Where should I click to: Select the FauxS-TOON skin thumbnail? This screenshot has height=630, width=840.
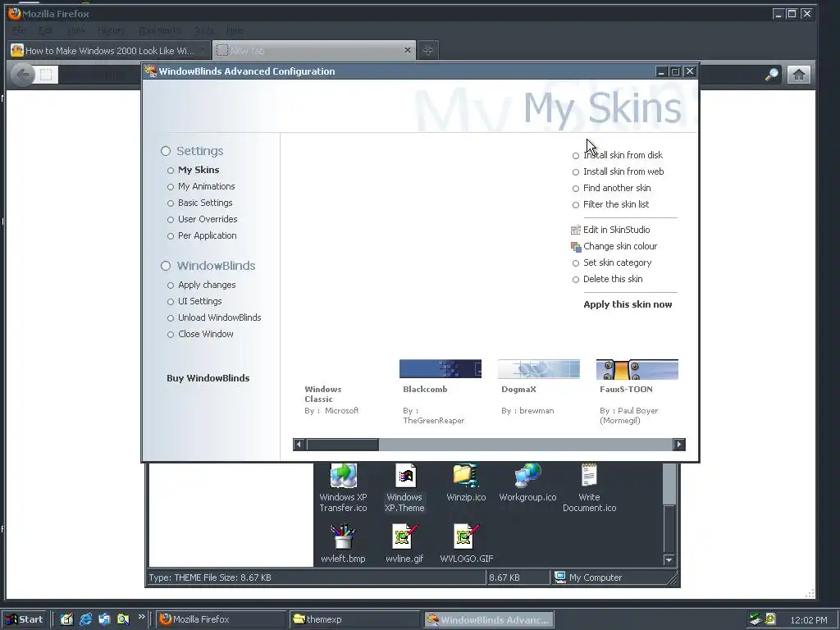[637, 369]
